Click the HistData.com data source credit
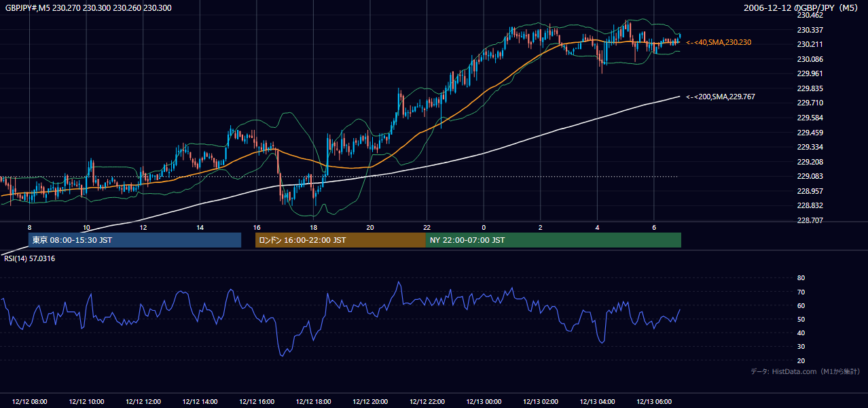 click(x=806, y=372)
